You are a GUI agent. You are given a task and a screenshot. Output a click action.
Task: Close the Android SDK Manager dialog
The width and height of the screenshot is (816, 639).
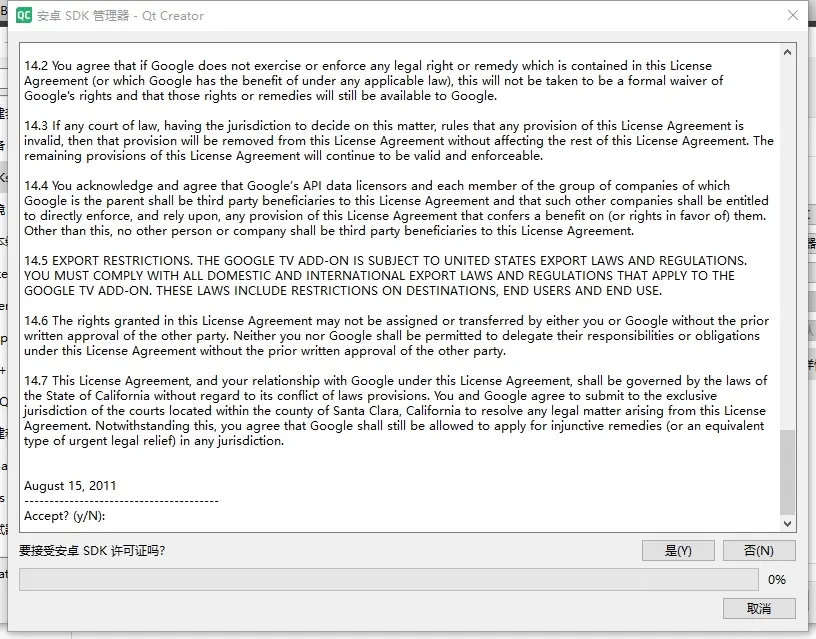point(793,15)
